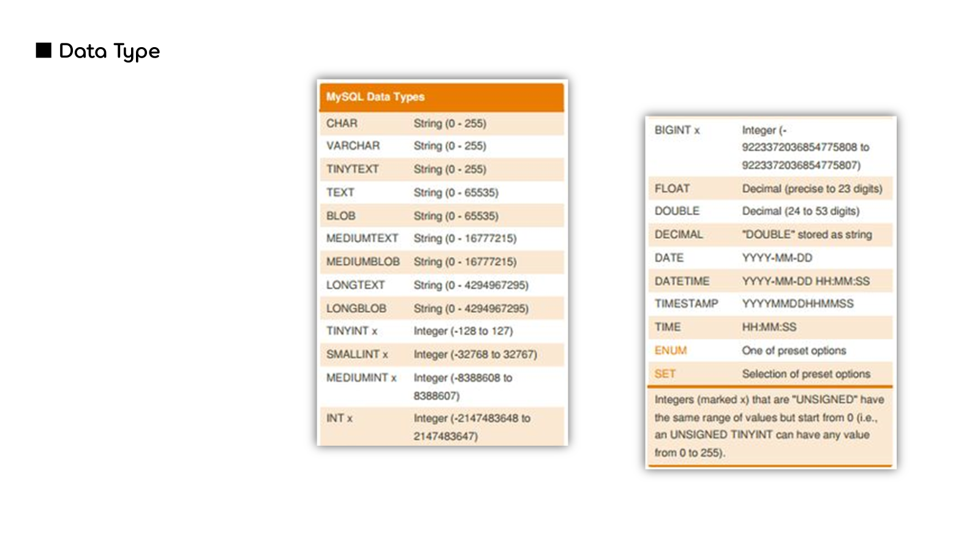The image size is (980, 551).
Task: Click 'String (0 - 65535)' in TEXT row
Action: [456, 192]
